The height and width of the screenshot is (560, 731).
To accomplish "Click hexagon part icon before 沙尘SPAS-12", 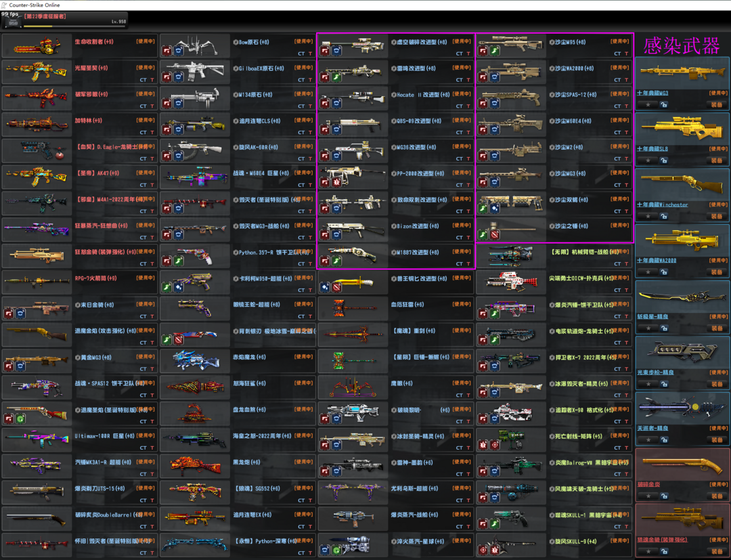I will (x=552, y=95).
